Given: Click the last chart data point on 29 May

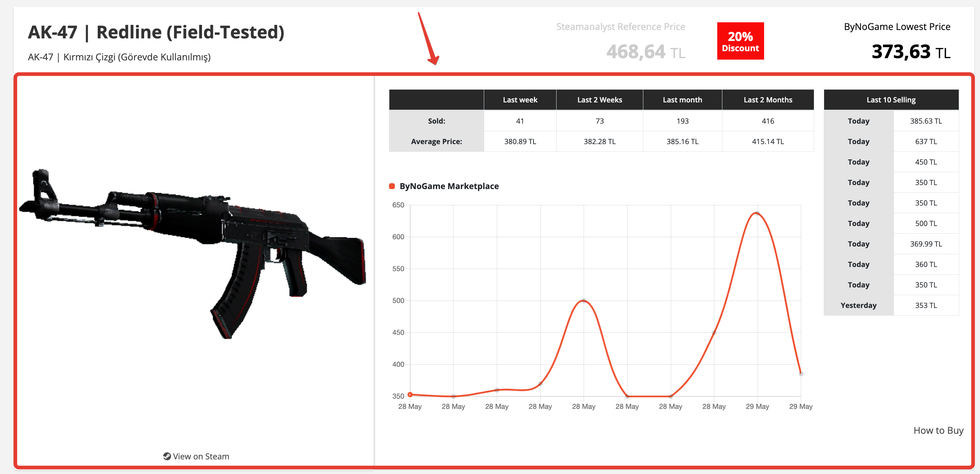Looking at the screenshot, I should (x=801, y=374).
